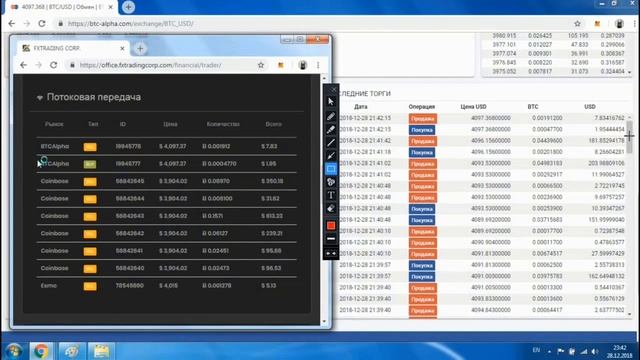Reload the FXTRADING CORP page

pos(53,65)
